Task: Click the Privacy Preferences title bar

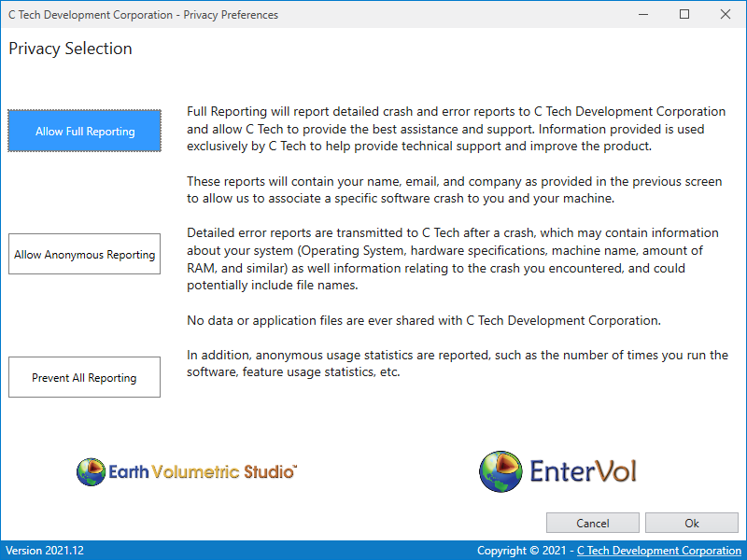Action: pyautogui.click(x=280, y=14)
